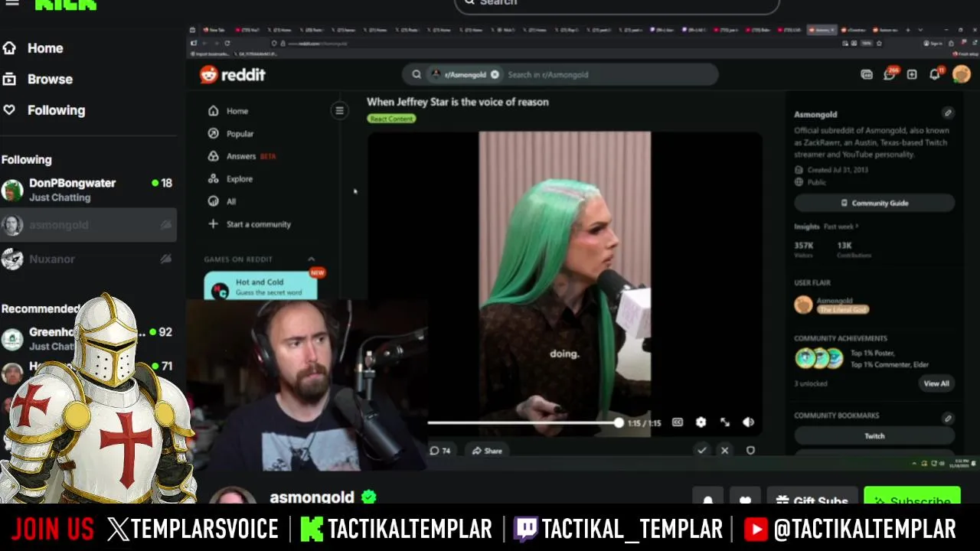Open Reddit advertise icon in header
Image resolution: width=980 pixels, height=551 pixels.
867,74
